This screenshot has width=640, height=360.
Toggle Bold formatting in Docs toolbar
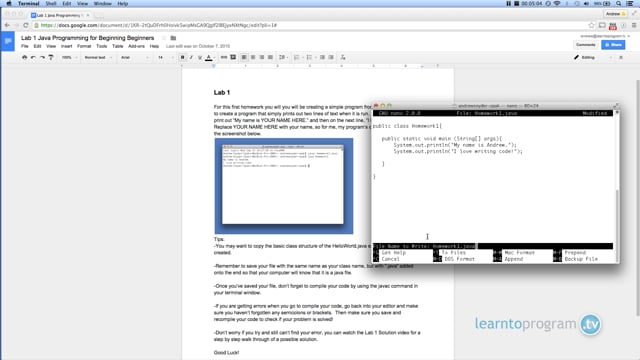click(x=182, y=58)
